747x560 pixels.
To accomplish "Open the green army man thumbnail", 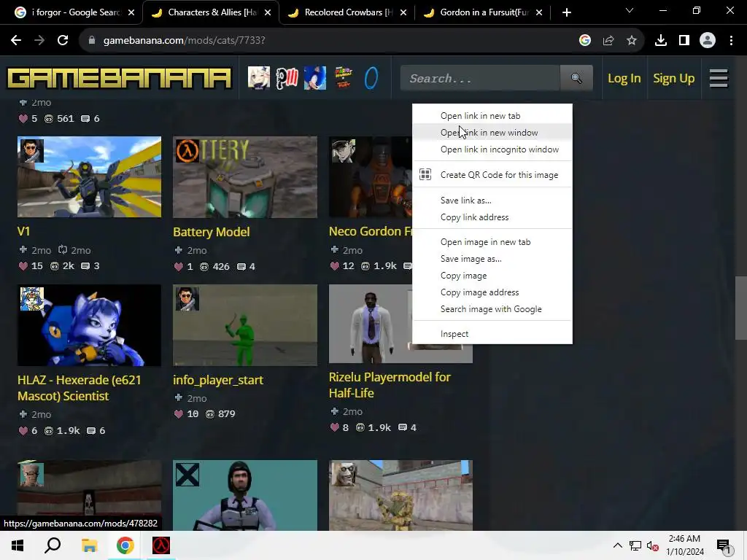I will pos(245,325).
